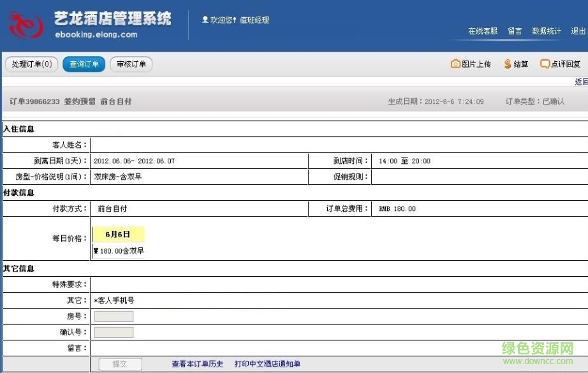
Task: Select the 结算 settlement dollar icon
Action: [x=507, y=64]
